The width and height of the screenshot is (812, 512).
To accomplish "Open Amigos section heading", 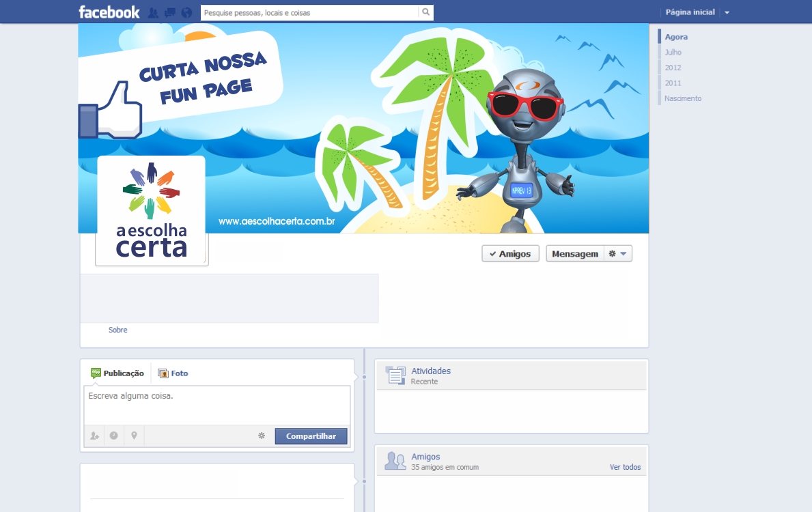I will coord(425,457).
